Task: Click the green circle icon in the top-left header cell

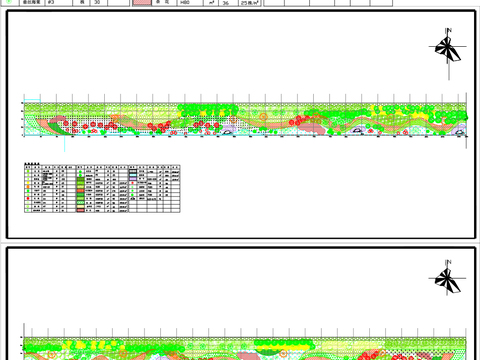Action: (10, 2)
